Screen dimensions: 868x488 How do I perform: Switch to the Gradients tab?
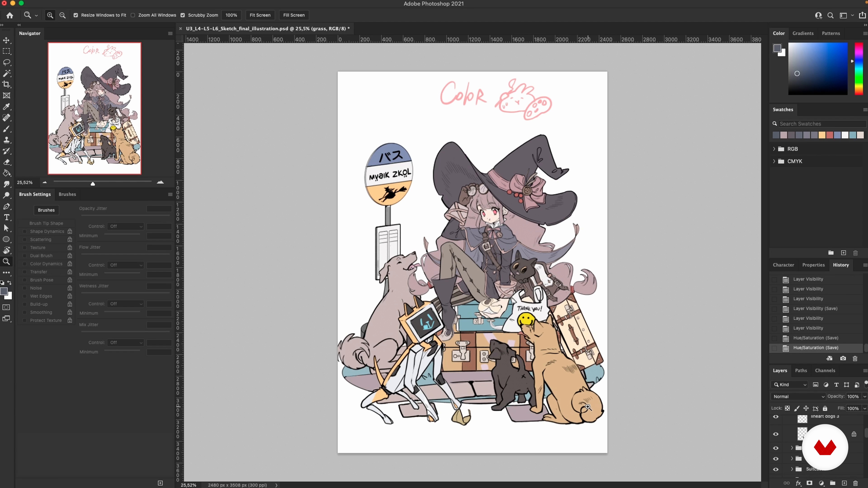pyautogui.click(x=803, y=33)
